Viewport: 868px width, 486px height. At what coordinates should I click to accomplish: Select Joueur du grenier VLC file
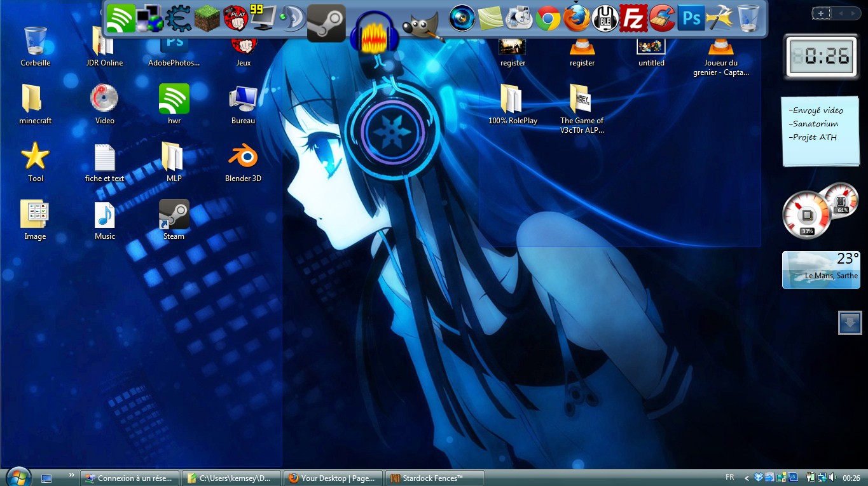pyautogui.click(x=720, y=56)
